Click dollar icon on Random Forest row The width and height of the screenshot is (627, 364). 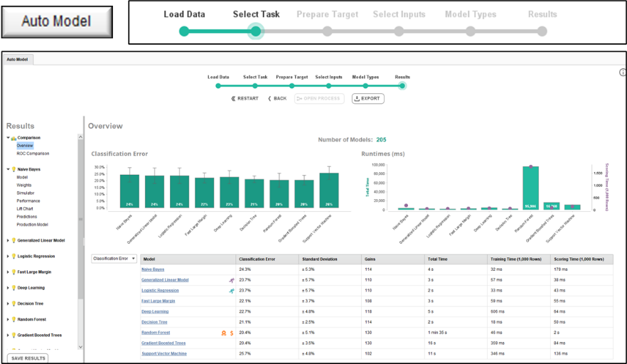[x=232, y=333]
